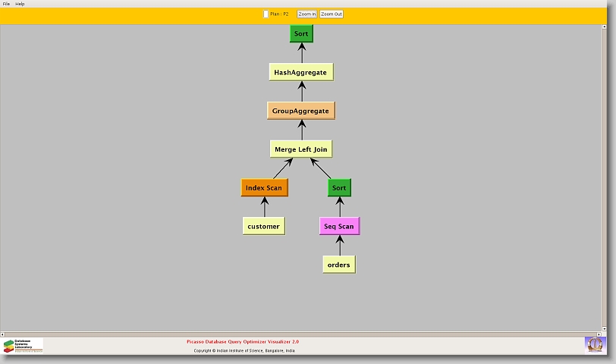The height and width of the screenshot is (364, 616).
Task: Select the Merge Left Join node
Action: (x=301, y=149)
